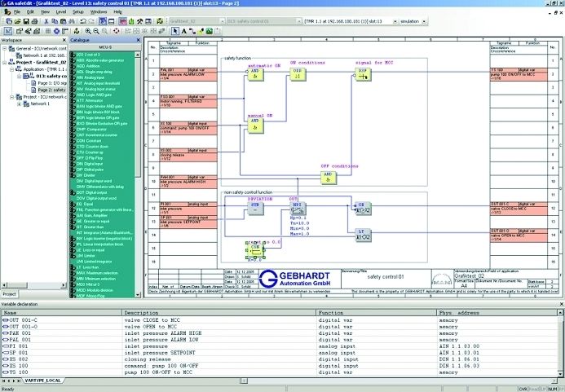
Task: Click the Undo arrow icon
Action: (x=83, y=21)
